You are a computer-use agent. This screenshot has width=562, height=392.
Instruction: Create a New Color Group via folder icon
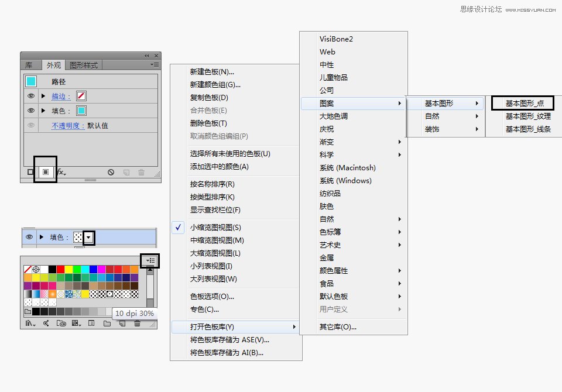tap(107, 323)
